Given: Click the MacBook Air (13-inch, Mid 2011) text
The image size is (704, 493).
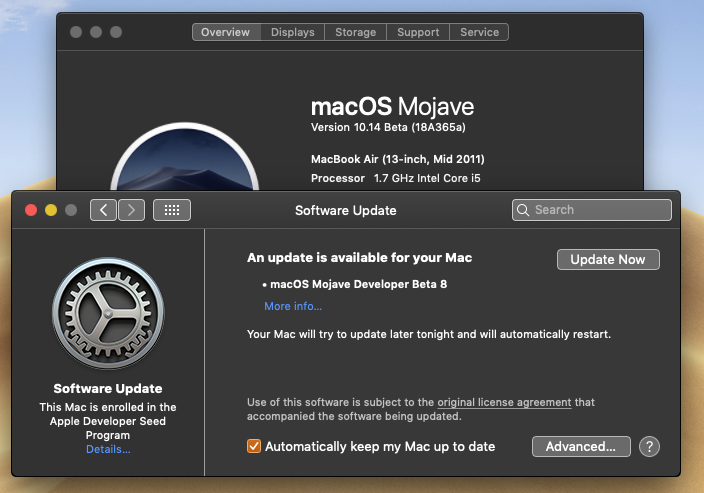Looking at the screenshot, I should 398,159.
